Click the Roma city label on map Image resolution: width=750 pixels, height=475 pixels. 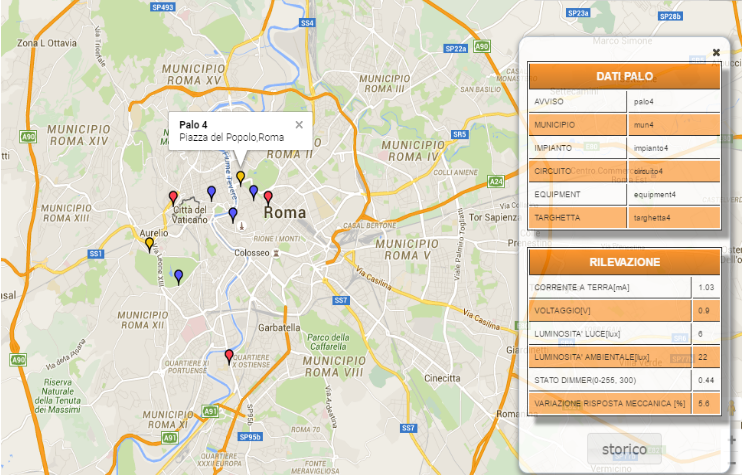(285, 213)
